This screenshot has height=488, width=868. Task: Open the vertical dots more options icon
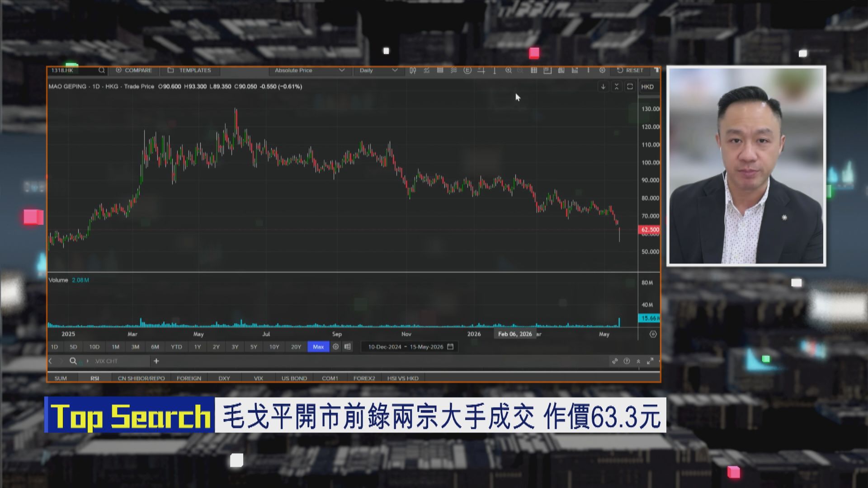point(588,70)
